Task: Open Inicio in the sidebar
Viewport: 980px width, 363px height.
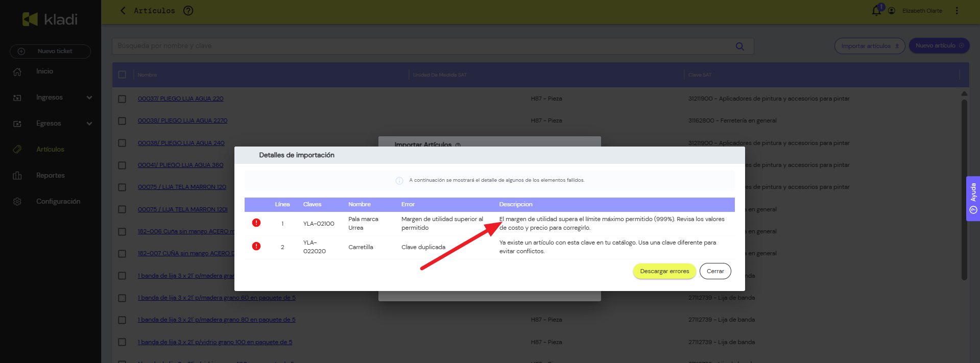Action: [44, 71]
